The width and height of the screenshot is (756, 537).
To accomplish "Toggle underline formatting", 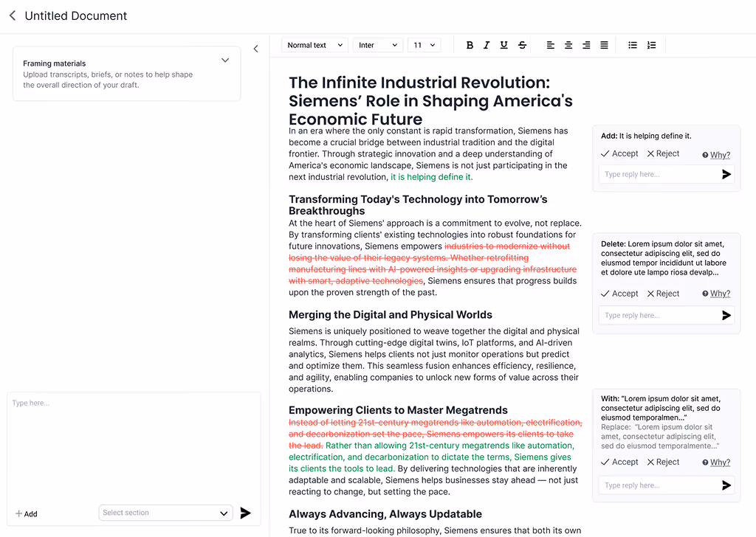I will point(504,45).
